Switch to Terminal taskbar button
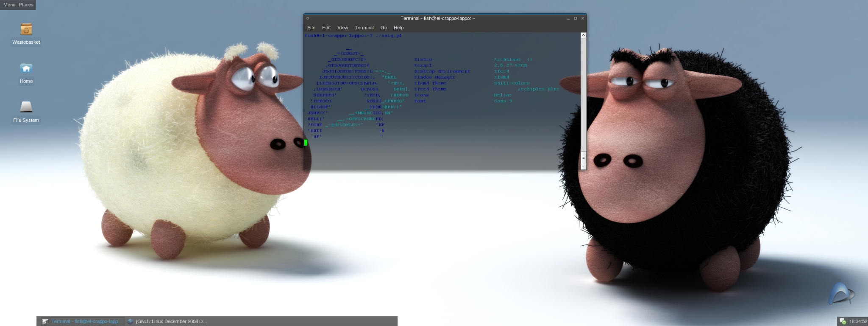This screenshot has width=868, height=326. [x=82, y=321]
